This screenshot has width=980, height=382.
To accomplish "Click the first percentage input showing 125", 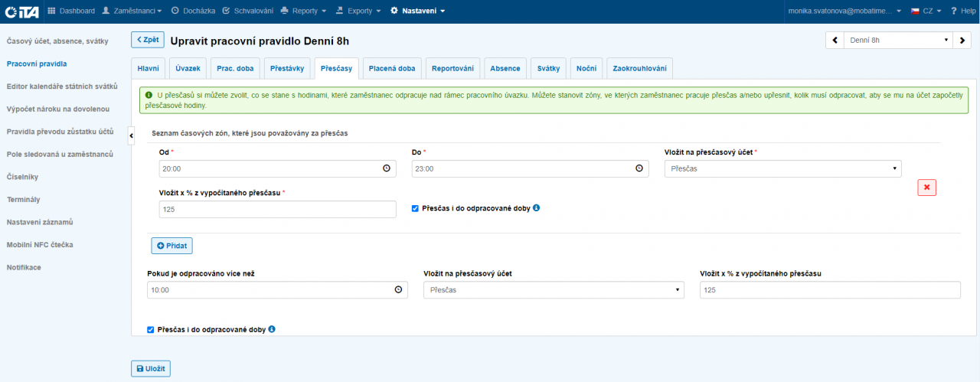I will click(x=277, y=209).
